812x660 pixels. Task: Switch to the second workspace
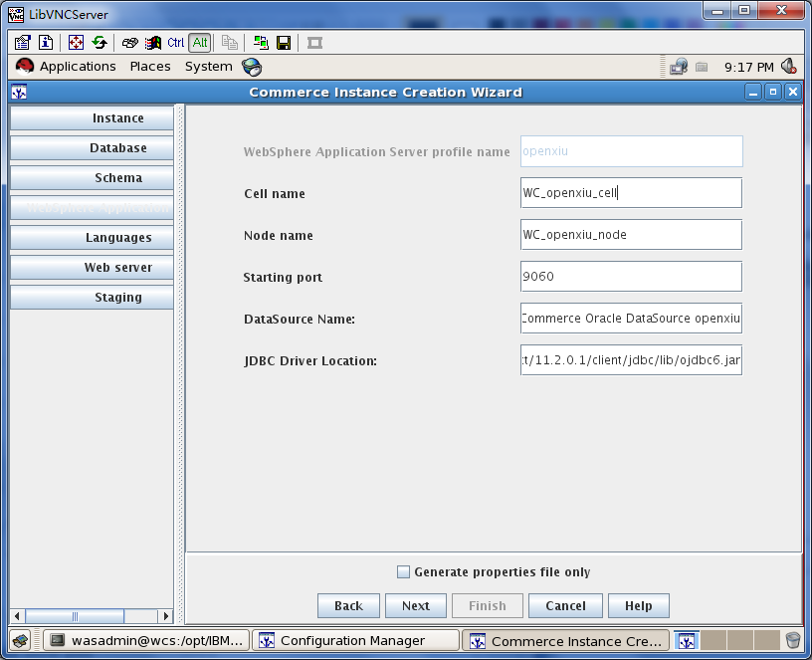pos(713,641)
